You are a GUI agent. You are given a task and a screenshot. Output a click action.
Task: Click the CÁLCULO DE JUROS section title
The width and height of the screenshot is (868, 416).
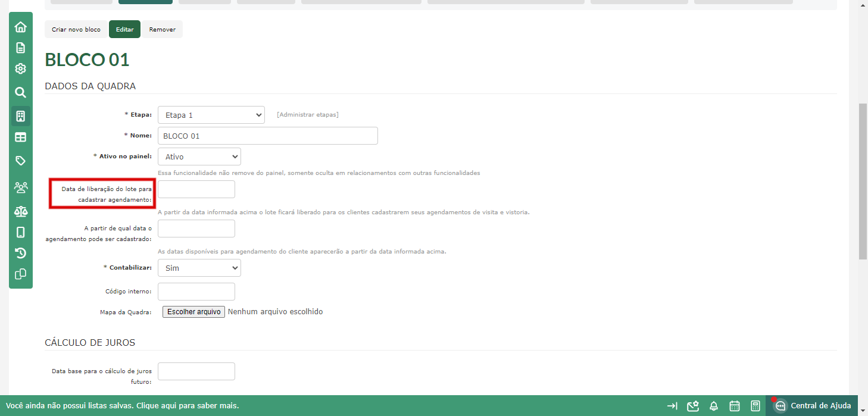90,343
